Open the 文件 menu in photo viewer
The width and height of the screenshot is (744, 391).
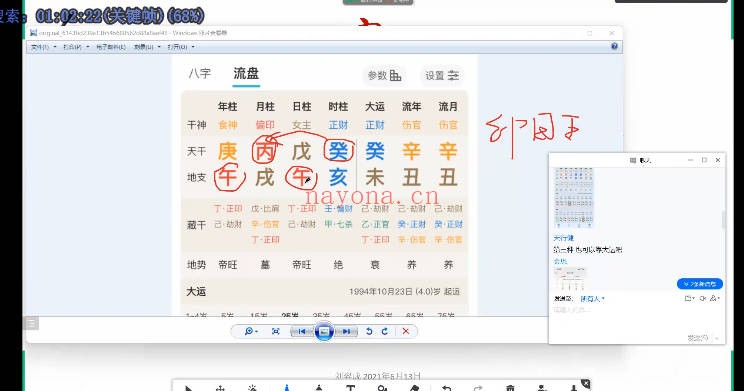click(43, 47)
